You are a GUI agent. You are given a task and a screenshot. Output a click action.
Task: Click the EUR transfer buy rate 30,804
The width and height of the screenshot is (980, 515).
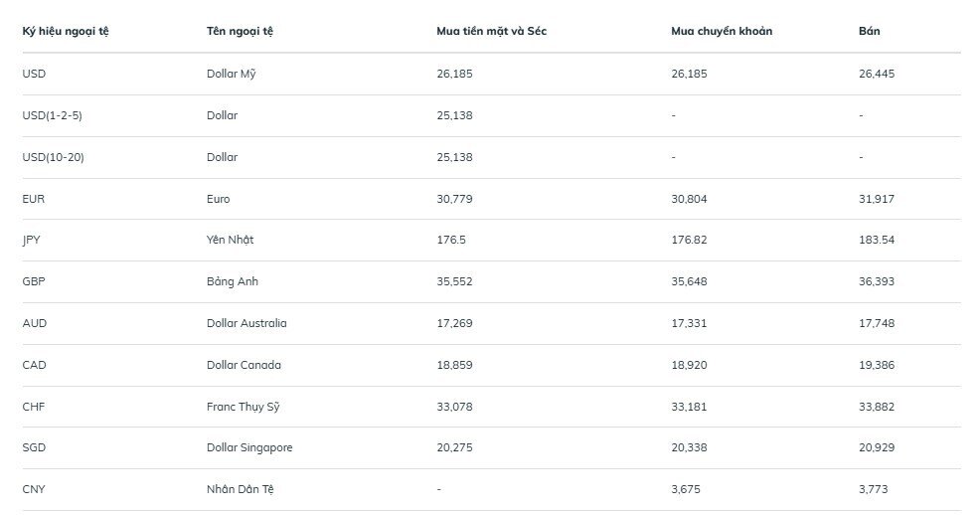689,199
